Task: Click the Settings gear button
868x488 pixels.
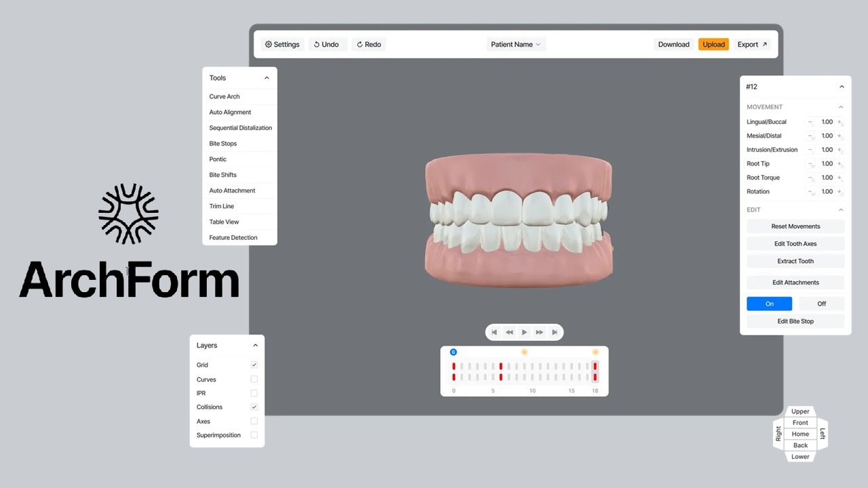Action: tap(282, 45)
